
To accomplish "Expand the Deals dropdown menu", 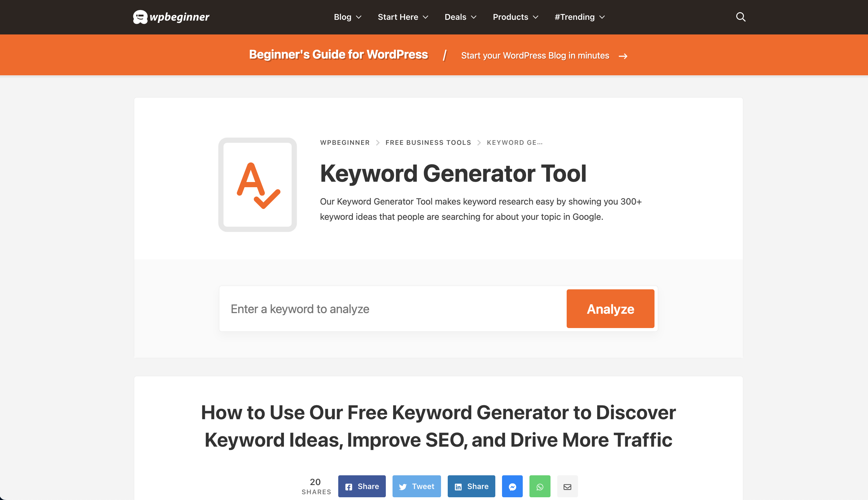I will click(459, 17).
